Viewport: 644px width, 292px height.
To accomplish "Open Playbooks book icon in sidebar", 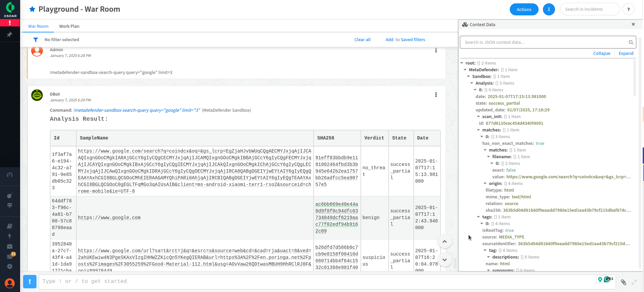I will point(10,226).
